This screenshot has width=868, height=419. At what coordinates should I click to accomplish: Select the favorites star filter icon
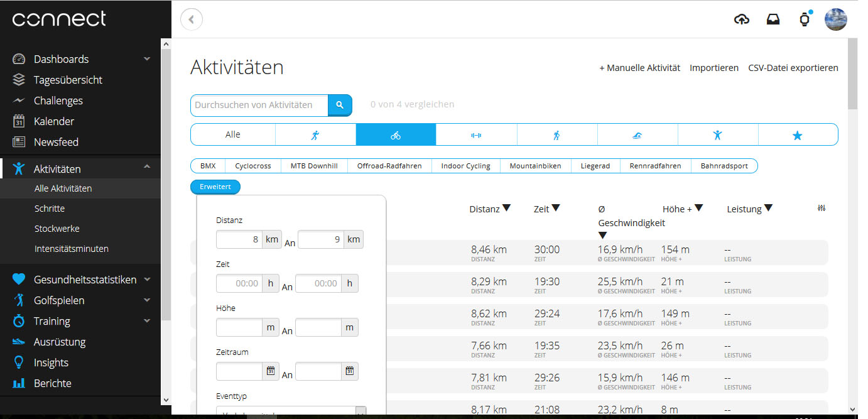798,135
